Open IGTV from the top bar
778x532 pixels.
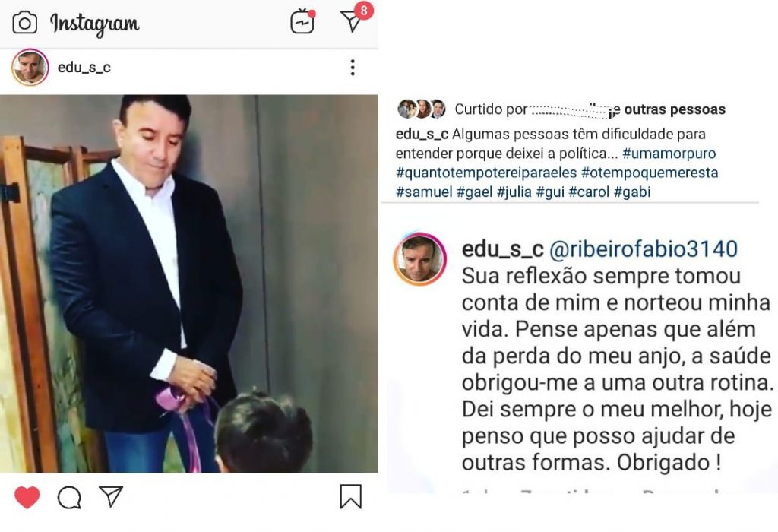coord(302,22)
